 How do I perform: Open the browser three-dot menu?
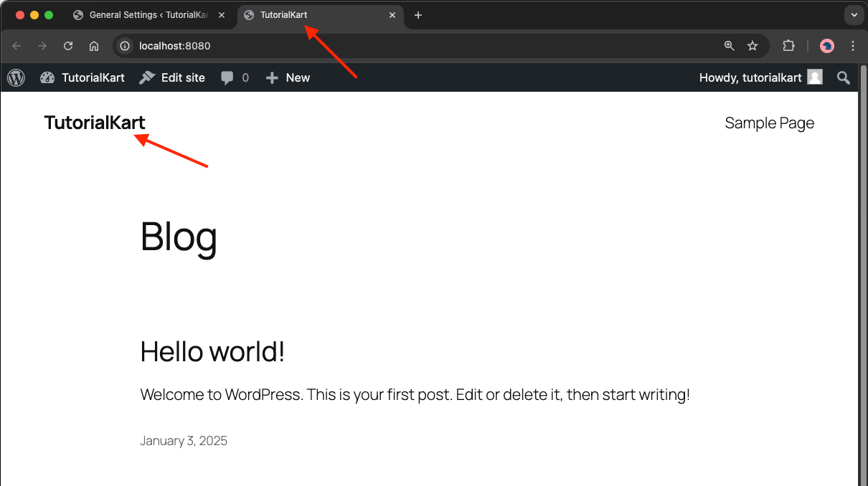click(853, 45)
